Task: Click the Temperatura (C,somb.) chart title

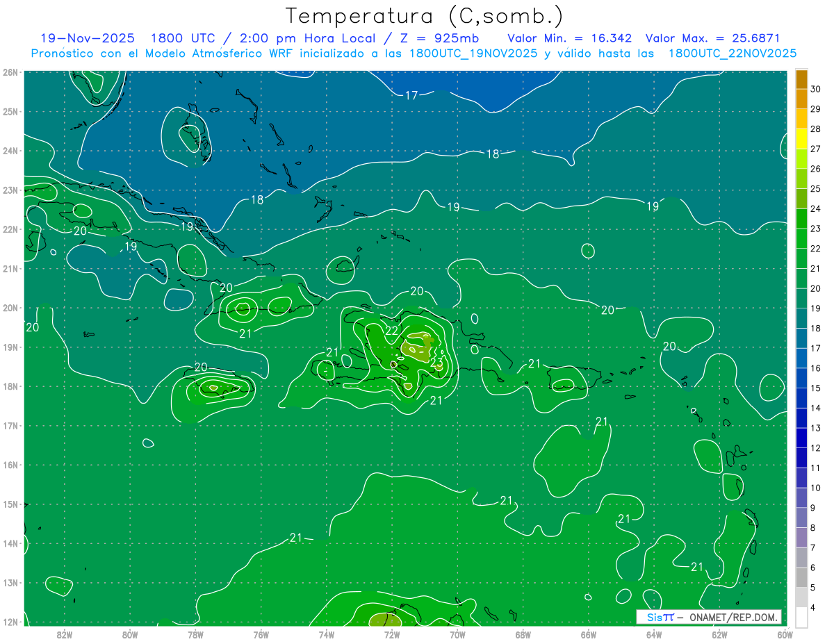Action: [x=425, y=15]
